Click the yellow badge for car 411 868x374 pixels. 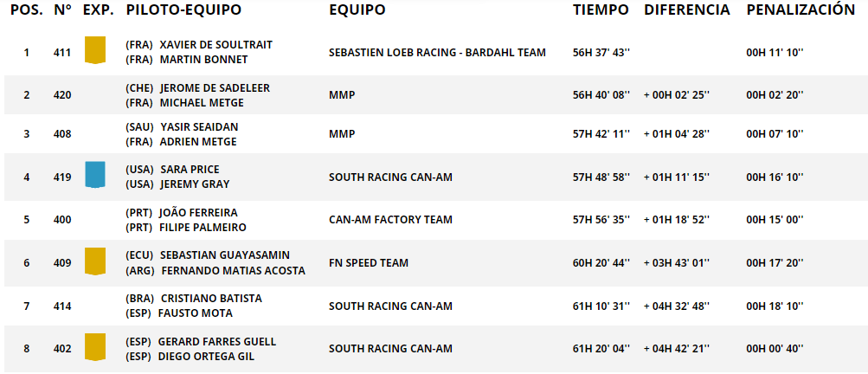click(94, 50)
